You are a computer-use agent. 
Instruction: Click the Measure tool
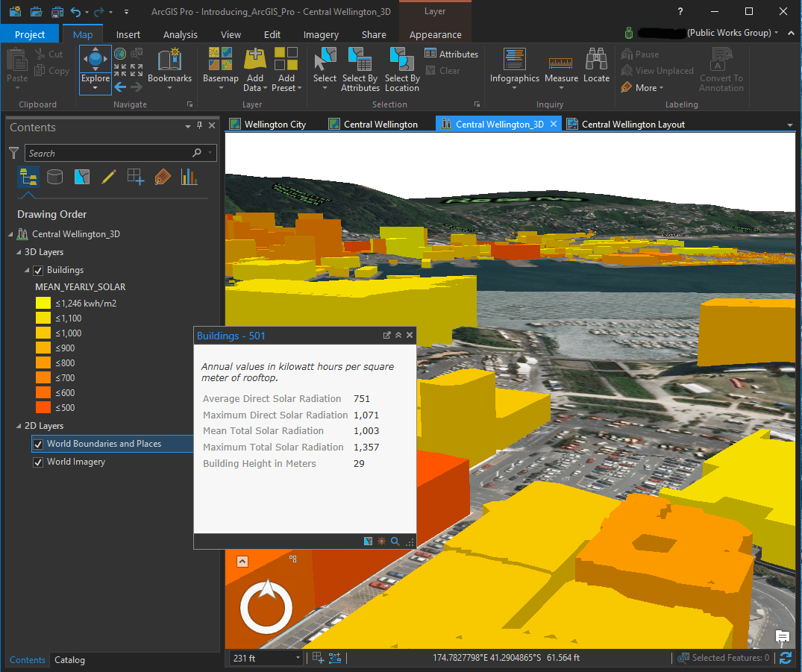click(561, 69)
